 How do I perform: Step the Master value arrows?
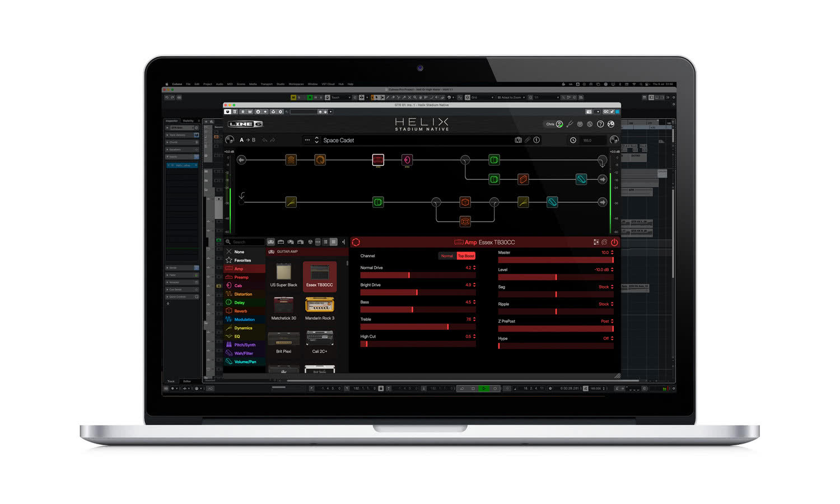click(612, 253)
